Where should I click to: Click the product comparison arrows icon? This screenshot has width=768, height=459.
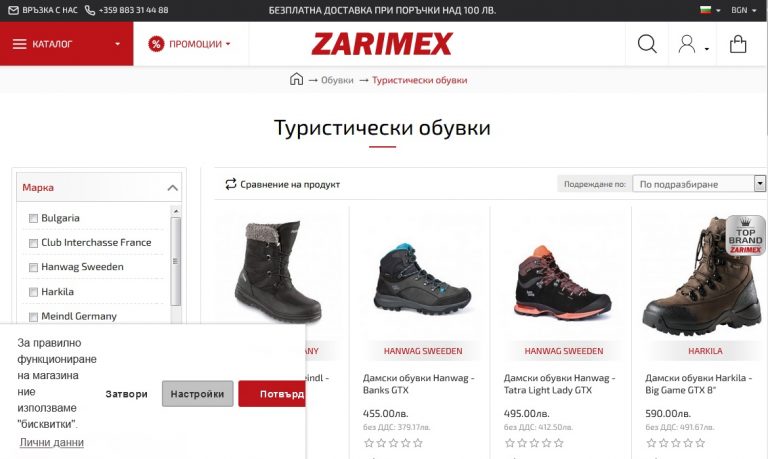point(231,184)
